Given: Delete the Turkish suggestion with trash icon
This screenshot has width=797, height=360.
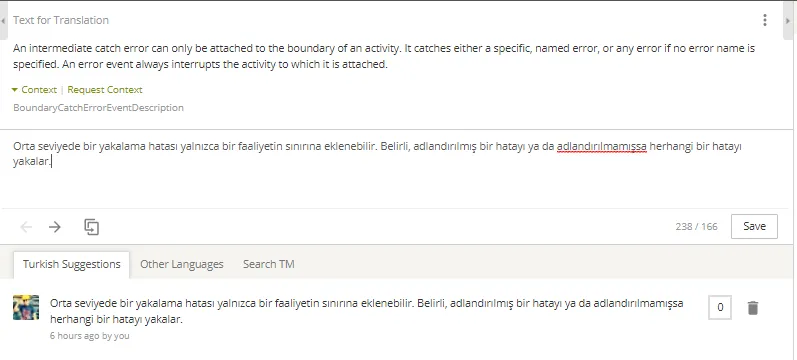Looking at the screenshot, I should click(753, 308).
